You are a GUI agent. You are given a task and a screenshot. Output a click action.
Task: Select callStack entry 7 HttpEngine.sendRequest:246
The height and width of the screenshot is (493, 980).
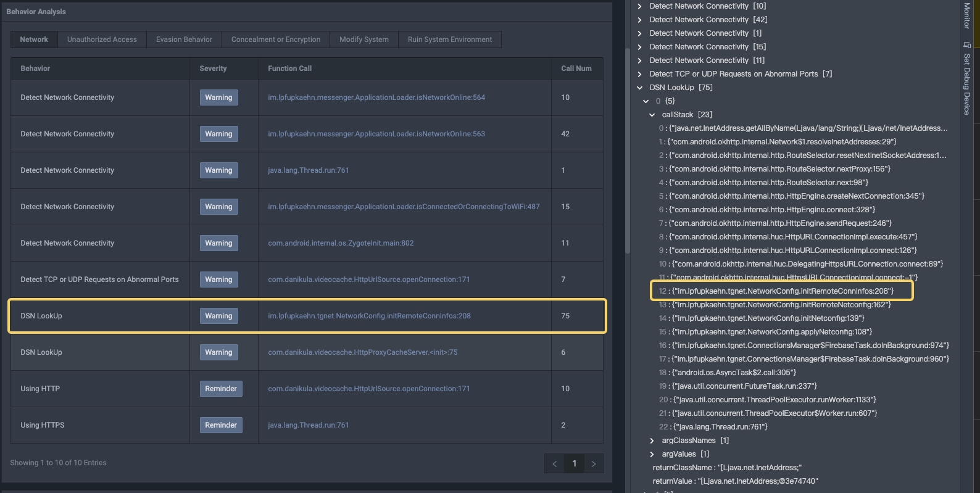click(x=774, y=223)
